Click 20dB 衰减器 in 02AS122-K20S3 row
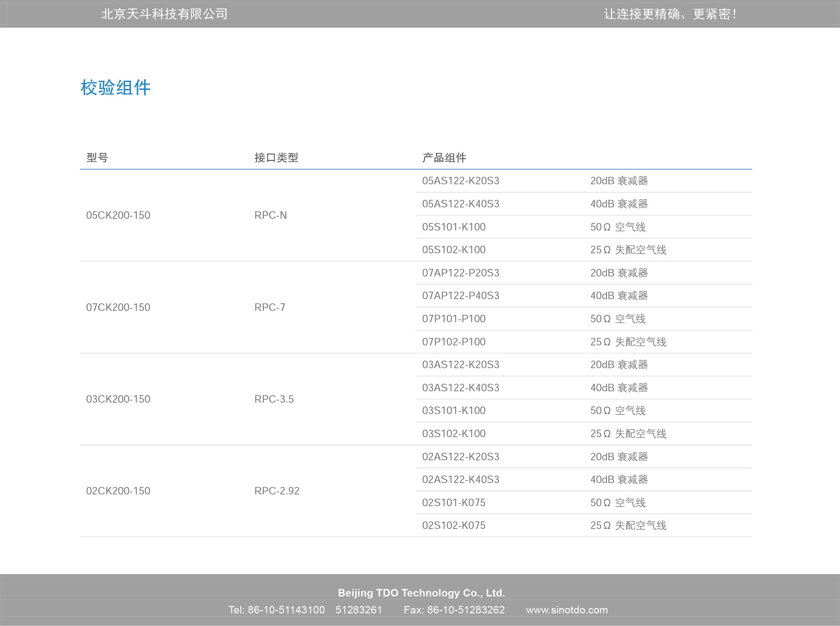The image size is (840, 626). pos(619,457)
